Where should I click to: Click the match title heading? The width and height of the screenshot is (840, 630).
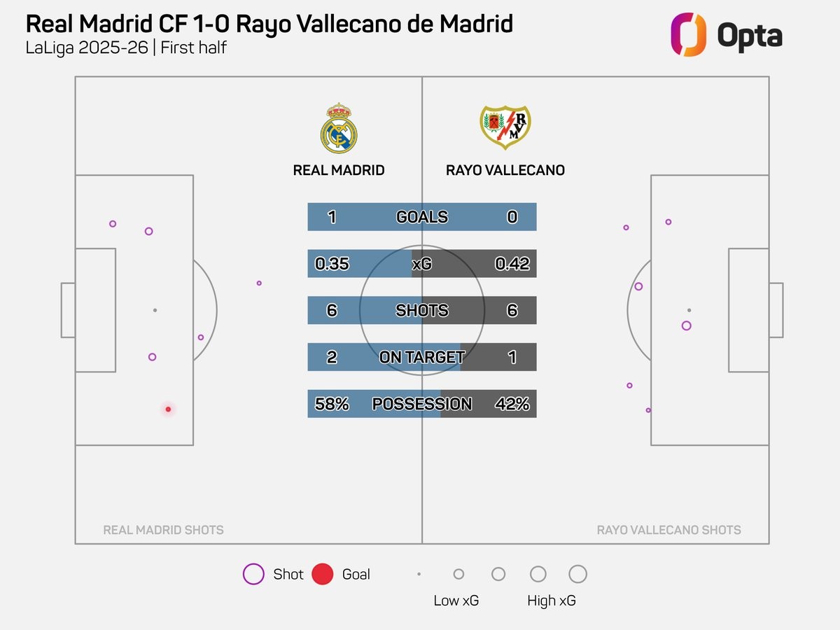point(269,24)
